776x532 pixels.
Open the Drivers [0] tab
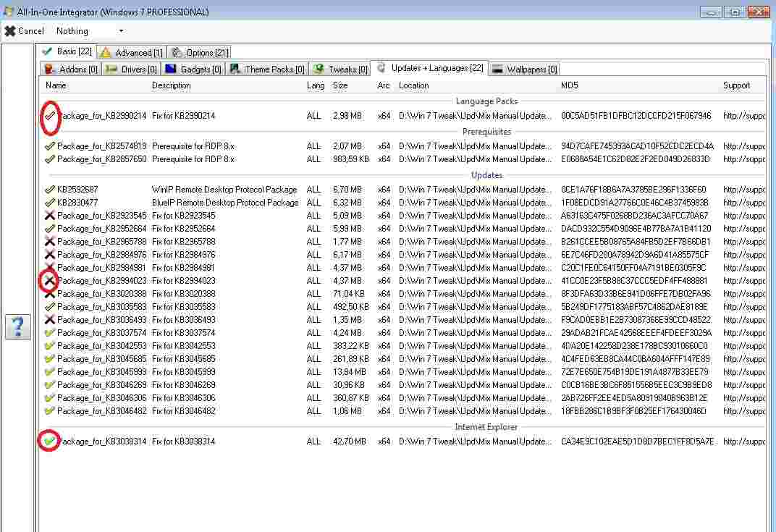pyautogui.click(x=132, y=69)
